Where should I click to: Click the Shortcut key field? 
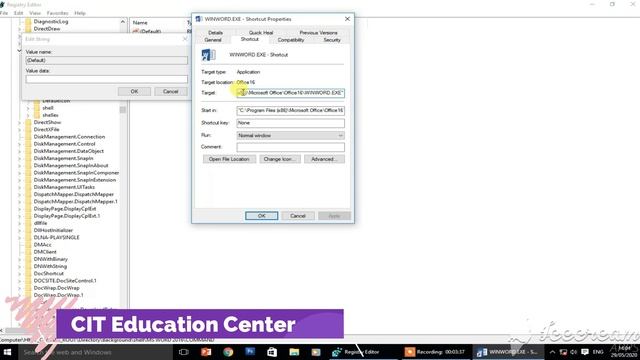(290, 123)
